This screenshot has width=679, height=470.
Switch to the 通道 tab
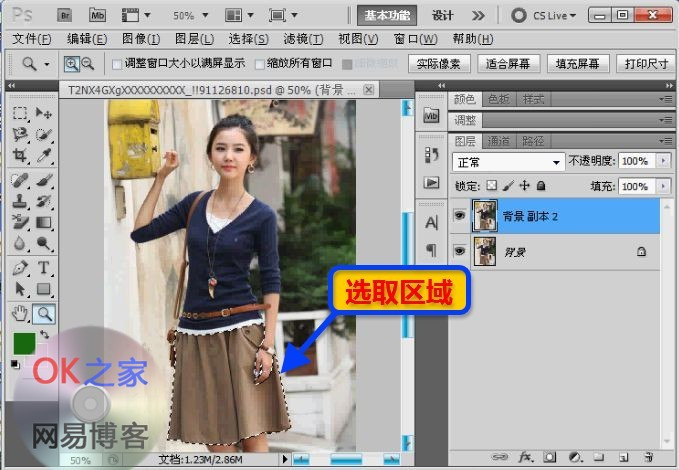point(497,141)
